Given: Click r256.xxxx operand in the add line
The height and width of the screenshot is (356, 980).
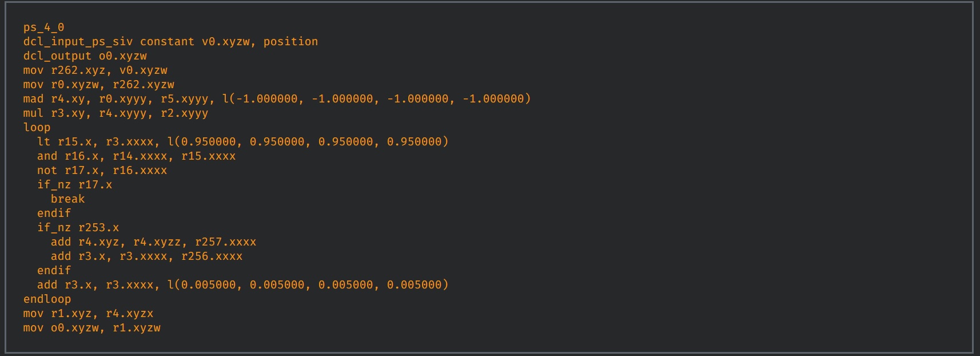Looking at the screenshot, I should [x=212, y=256].
